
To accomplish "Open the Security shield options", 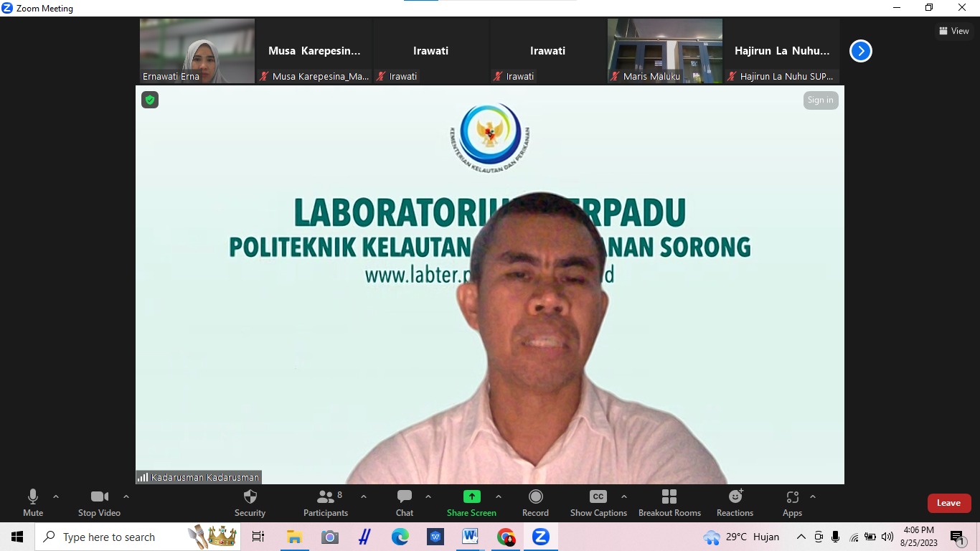I will coord(250,503).
